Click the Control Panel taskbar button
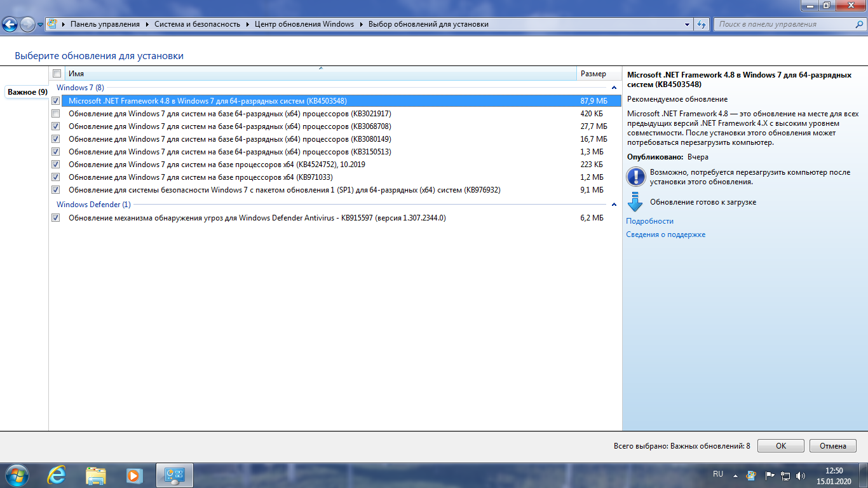Viewport: 868px width, 488px height. 174,475
